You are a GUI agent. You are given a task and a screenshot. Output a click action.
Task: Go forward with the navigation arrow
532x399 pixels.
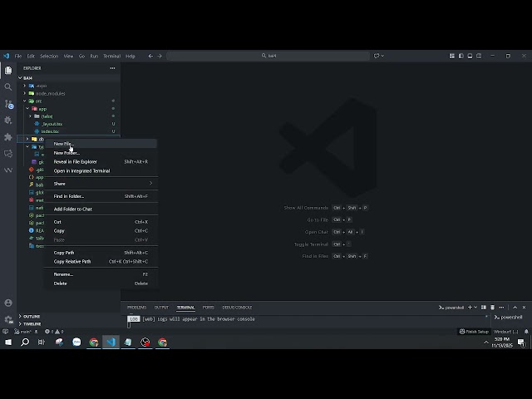[x=160, y=56]
